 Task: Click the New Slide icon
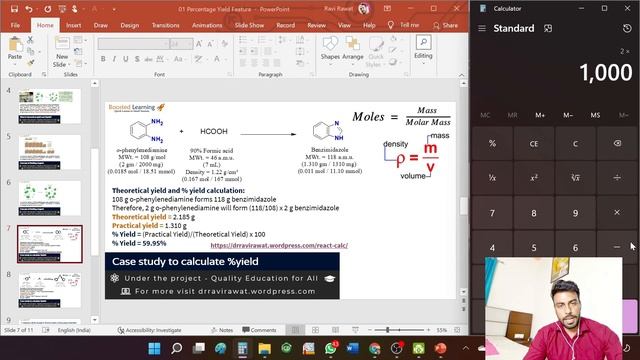coord(62,44)
